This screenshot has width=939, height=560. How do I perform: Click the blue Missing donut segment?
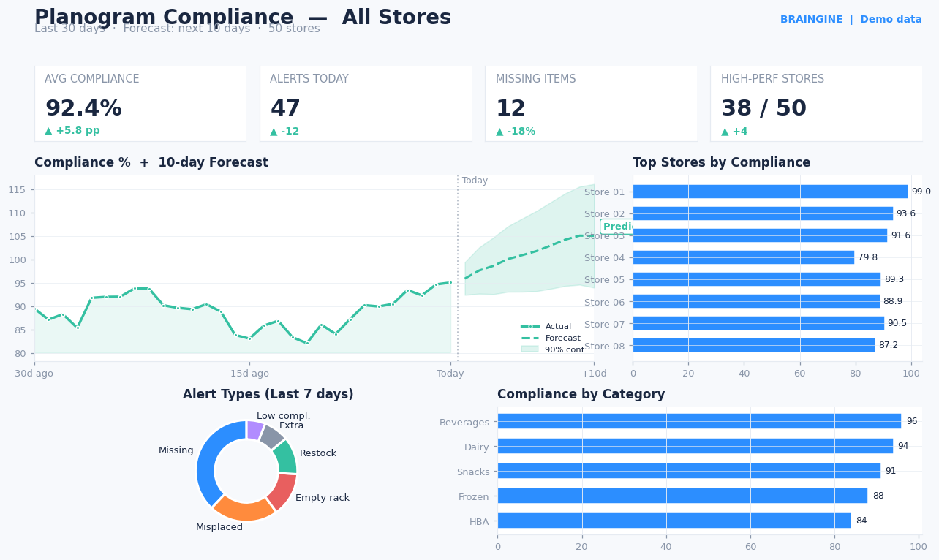[207, 461]
